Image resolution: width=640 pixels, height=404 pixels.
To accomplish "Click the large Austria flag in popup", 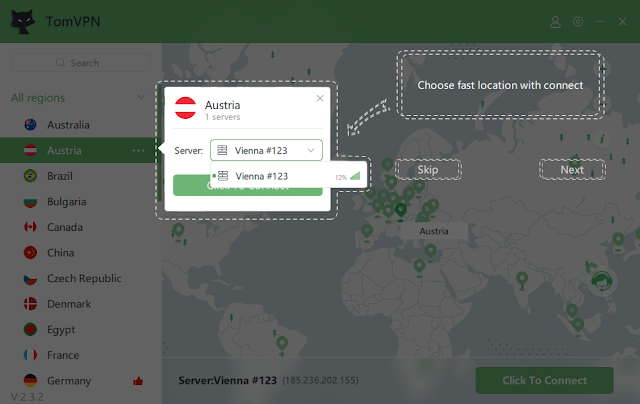I will (185, 108).
